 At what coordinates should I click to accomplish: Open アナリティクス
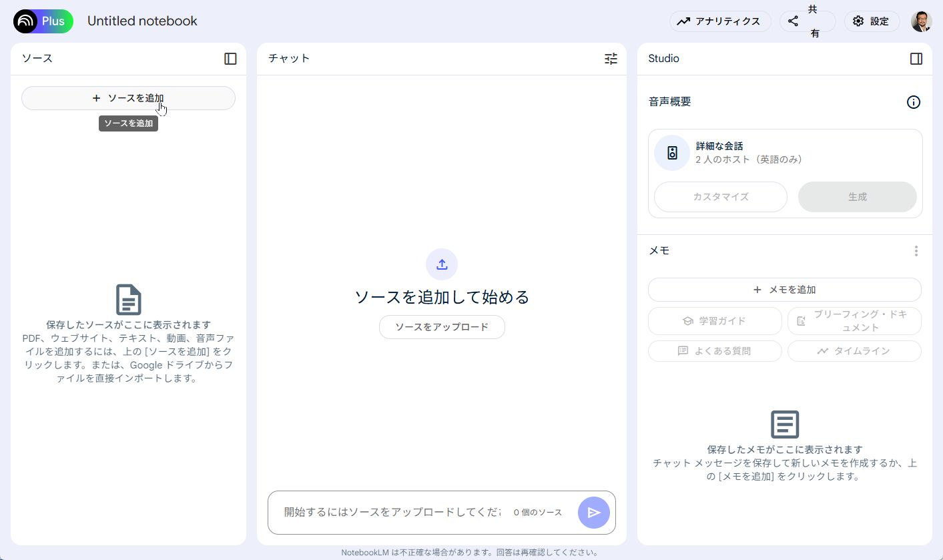point(720,21)
